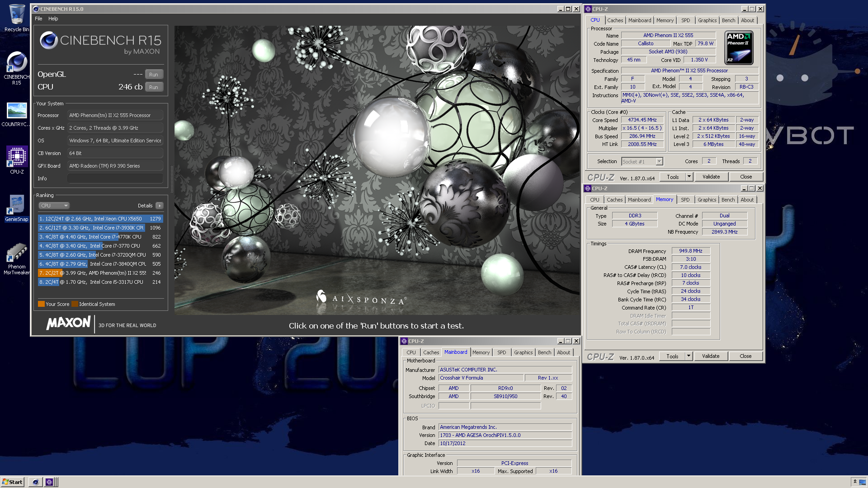Open the Recycle Bin desktop icon
Screen dimensions: 868x488
tap(17, 18)
